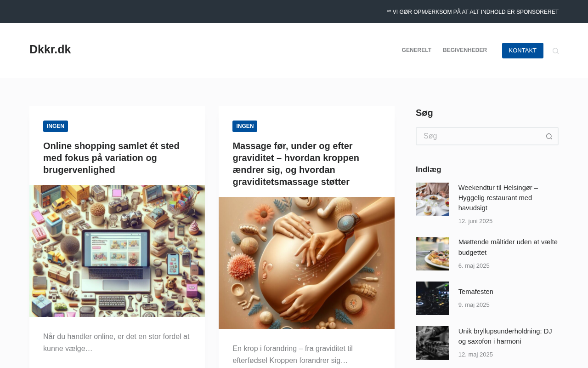The height and width of the screenshot is (368, 588).
Task: Go to the Begivenheder menu item
Action: [x=465, y=51]
